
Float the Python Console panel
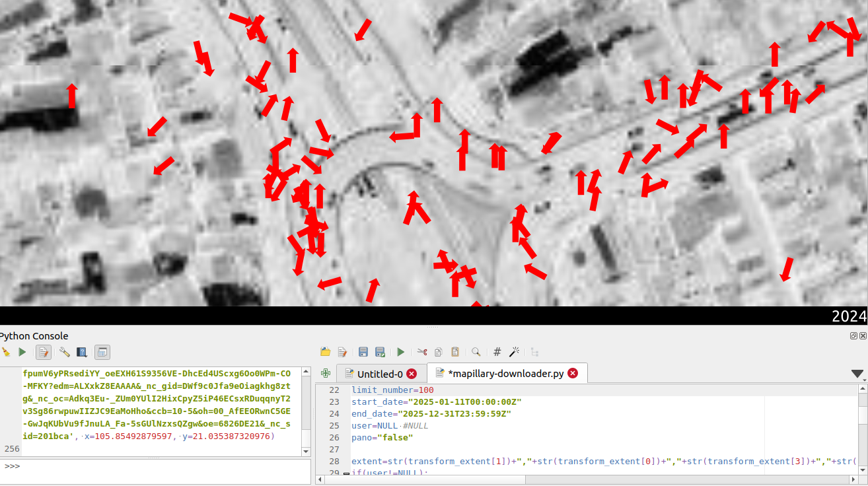pyautogui.click(x=853, y=336)
